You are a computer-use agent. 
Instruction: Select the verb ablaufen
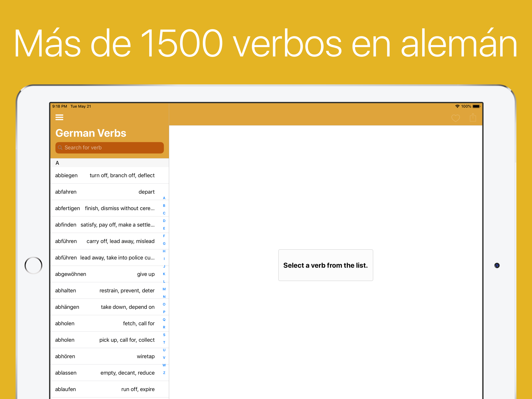pyautogui.click(x=109, y=389)
